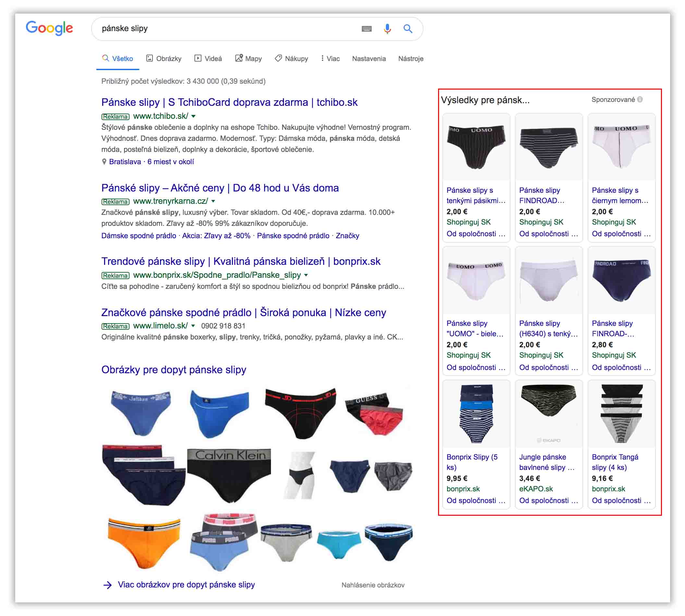This screenshot has height=616, width=685.
Task: Click product Pánske slipy (H6340) s tenký…
Action: (548, 328)
